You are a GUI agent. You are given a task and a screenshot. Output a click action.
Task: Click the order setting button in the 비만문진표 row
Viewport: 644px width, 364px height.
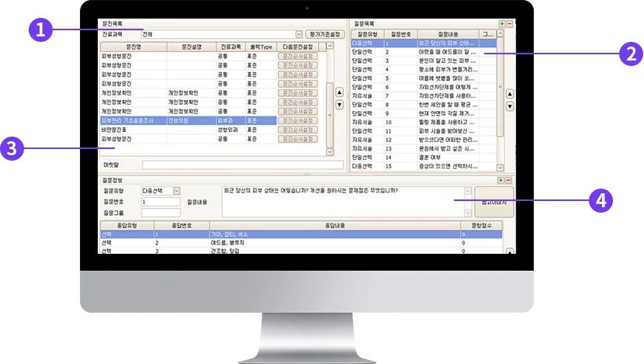[x=298, y=130]
